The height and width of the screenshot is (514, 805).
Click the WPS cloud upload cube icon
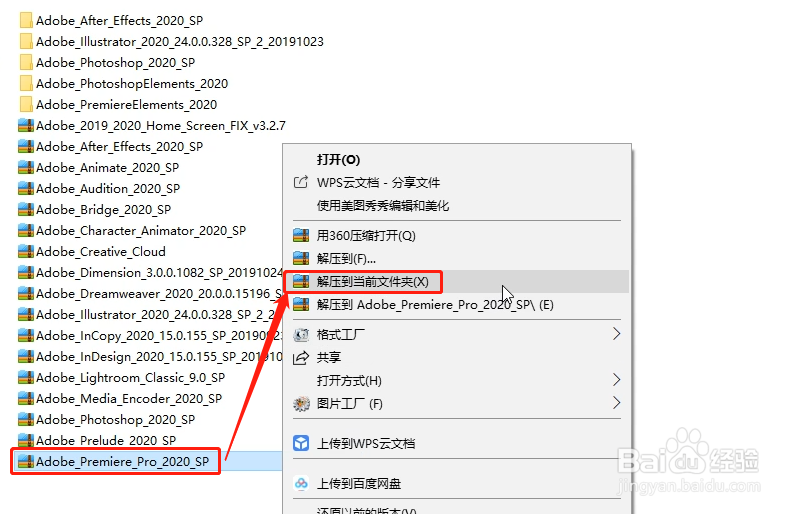pos(301,443)
